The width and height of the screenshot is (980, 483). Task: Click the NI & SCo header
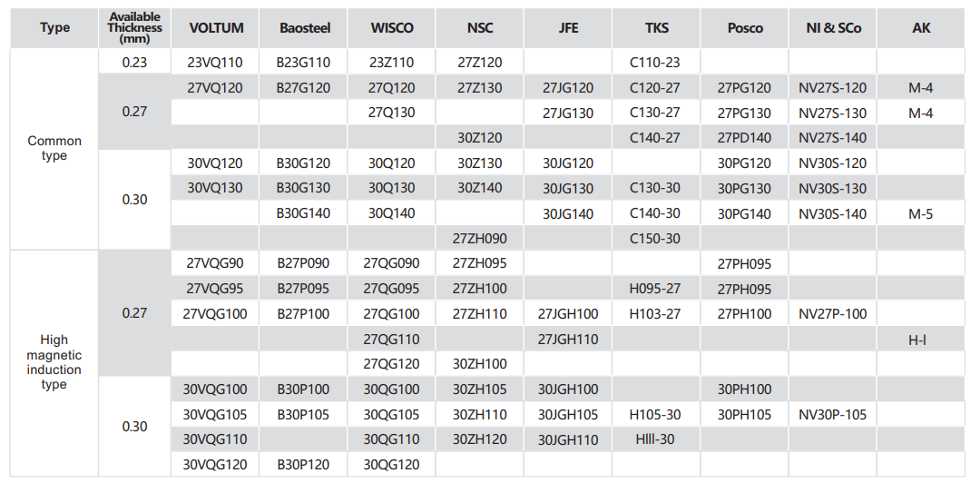(x=833, y=28)
